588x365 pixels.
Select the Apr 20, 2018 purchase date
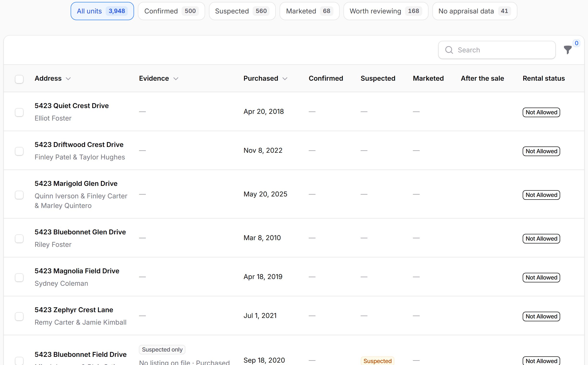(264, 111)
